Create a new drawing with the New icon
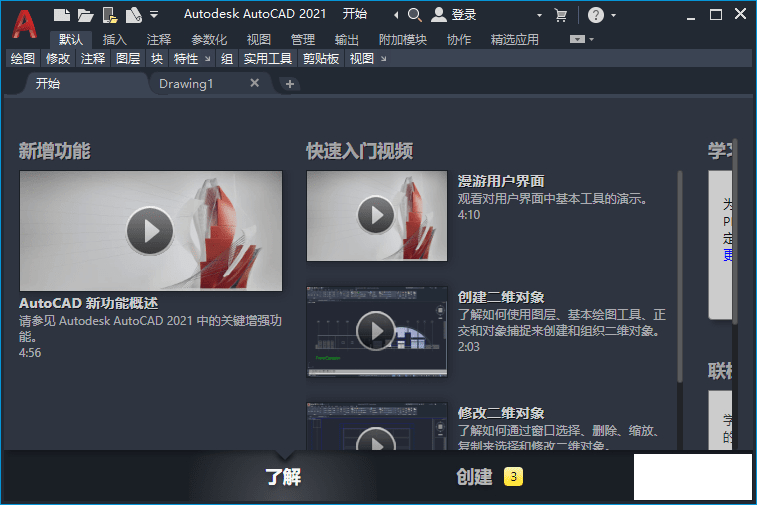The image size is (757, 505). [62, 15]
